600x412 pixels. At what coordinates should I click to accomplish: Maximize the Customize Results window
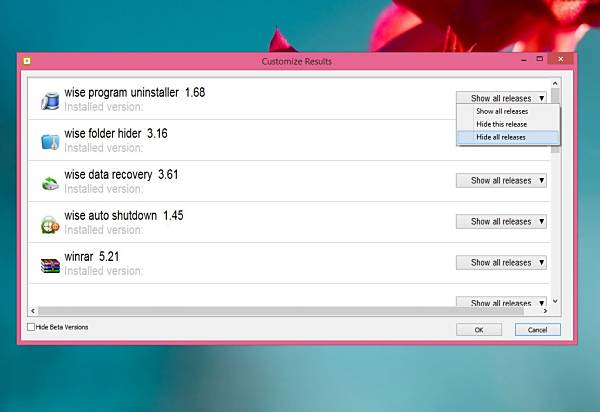(540, 59)
